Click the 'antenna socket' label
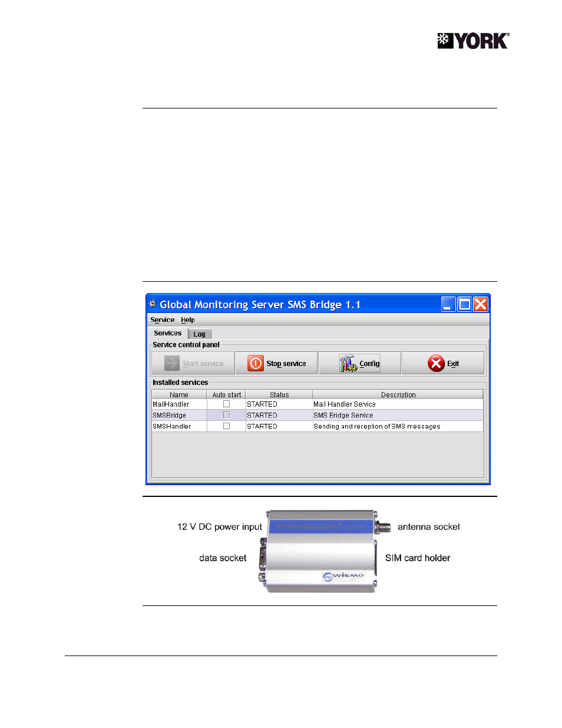The height and width of the screenshot is (728, 562). 429,527
